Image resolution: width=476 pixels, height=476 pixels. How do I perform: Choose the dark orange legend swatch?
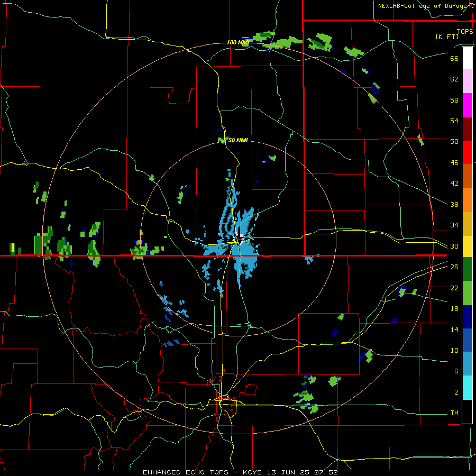point(467,176)
